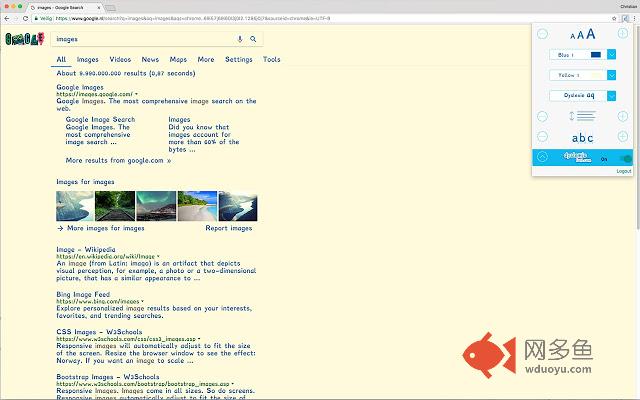Collapse panel using up-chevron circle icon

pos(542,157)
